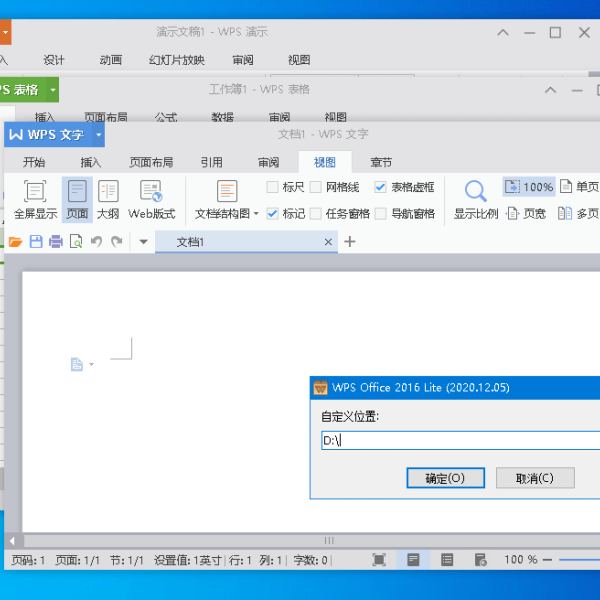Open 幻灯片放映 tab in WPS 演示

[x=177, y=60]
